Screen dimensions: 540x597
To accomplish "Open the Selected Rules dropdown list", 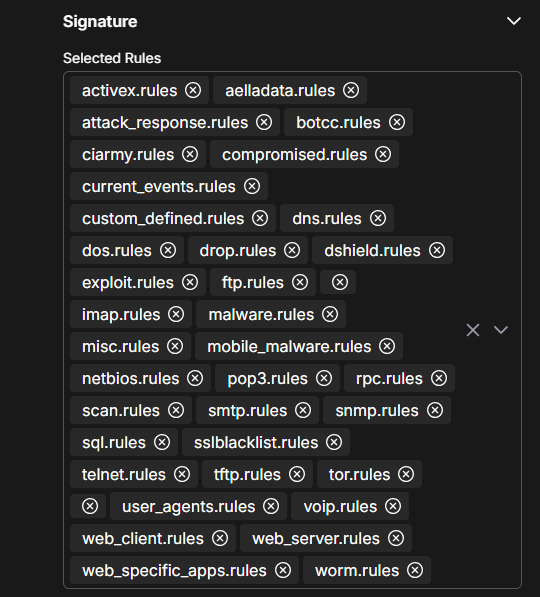I will [501, 330].
